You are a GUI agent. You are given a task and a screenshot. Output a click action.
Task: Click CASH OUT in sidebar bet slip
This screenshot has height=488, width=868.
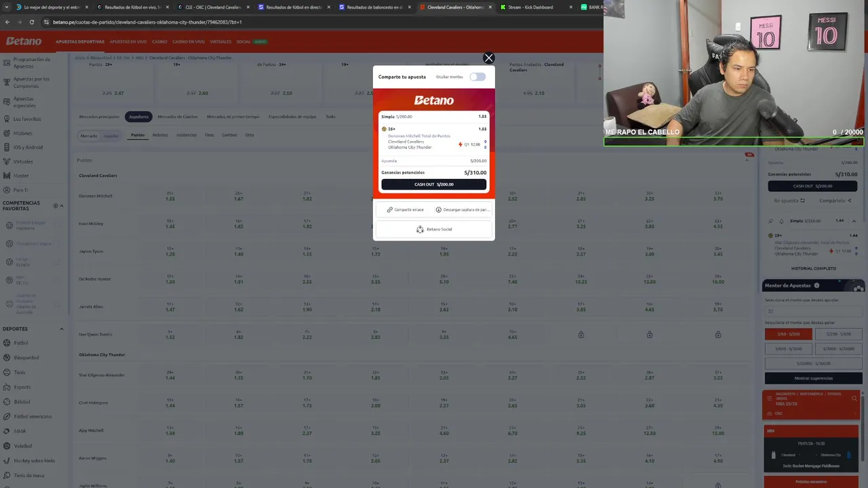point(813,186)
